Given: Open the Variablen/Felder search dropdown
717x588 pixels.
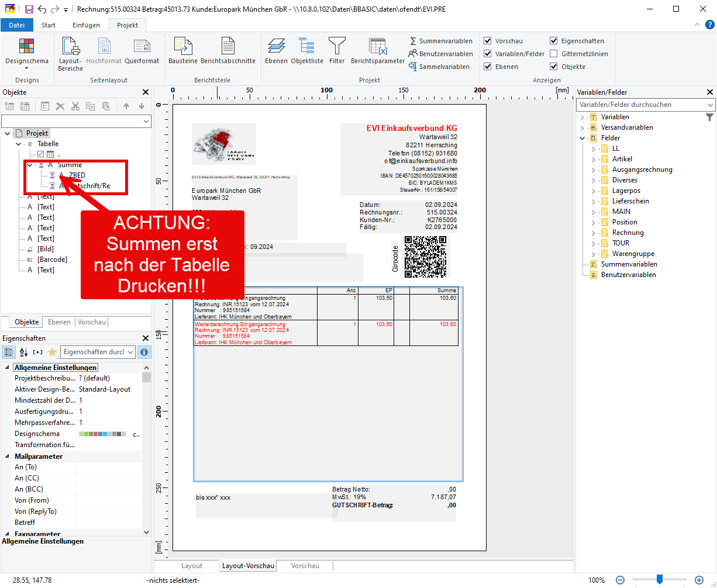Looking at the screenshot, I should [710, 105].
